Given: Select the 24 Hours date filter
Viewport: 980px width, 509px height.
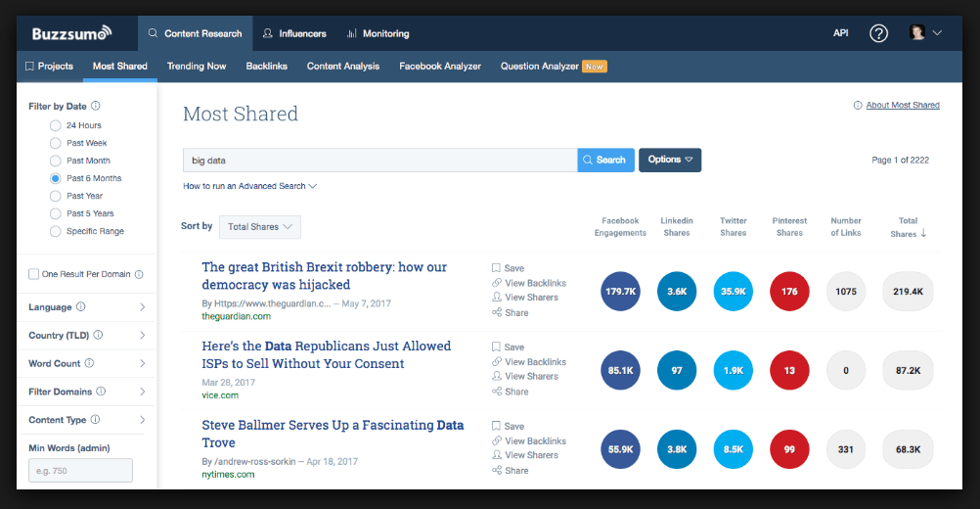Looking at the screenshot, I should click(x=56, y=125).
